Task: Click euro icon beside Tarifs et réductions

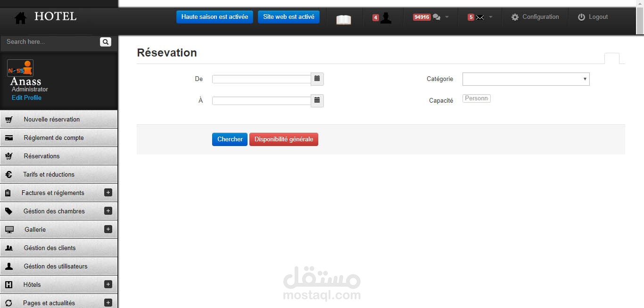Action: point(8,174)
